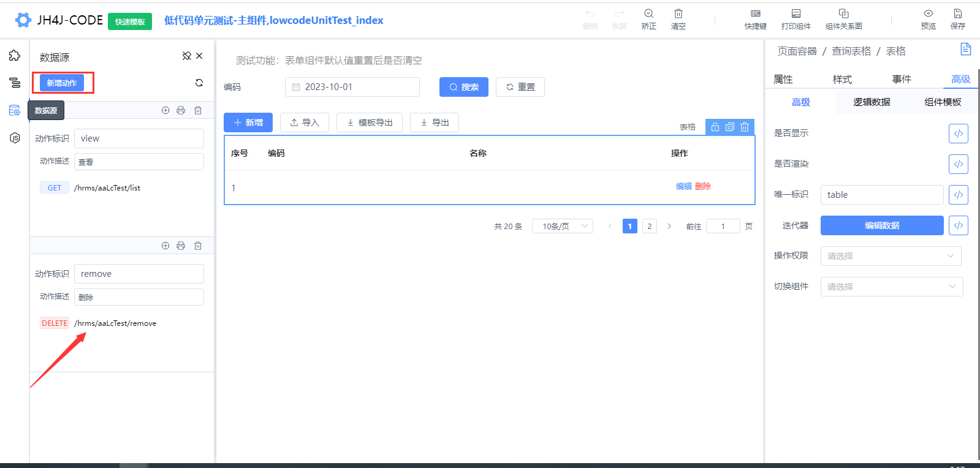The height and width of the screenshot is (468, 980).
Task: Click print icon for the view action
Action: pos(181,110)
